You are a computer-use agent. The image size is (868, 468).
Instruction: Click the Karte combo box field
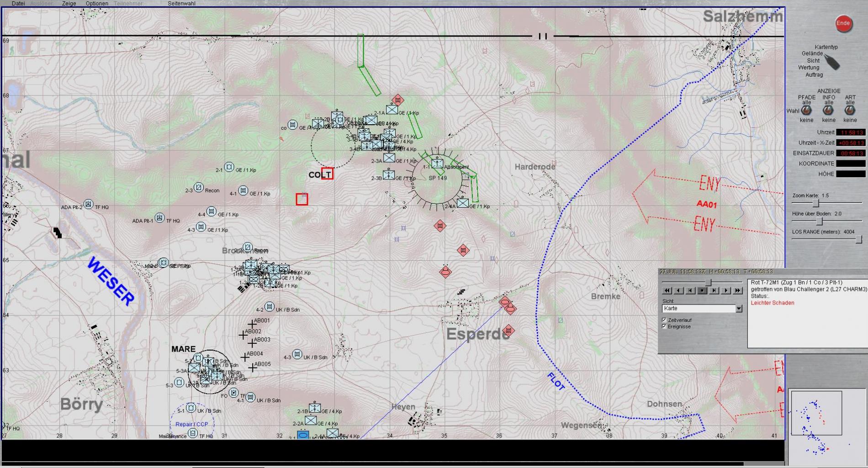click(x=699, y=309)
